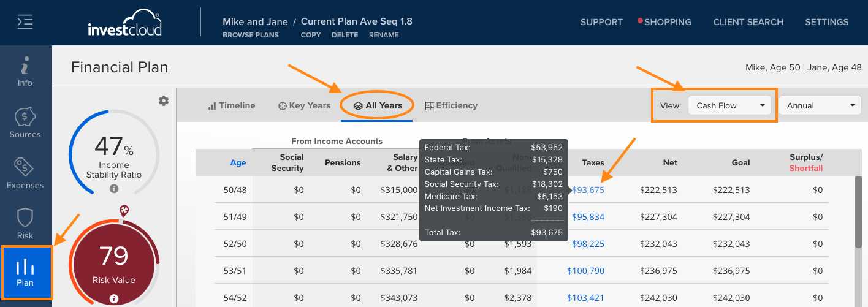Image resolution: width=868 pixels, height=307 pixels.
Task: Click the RENAME plan link
Action: click(x=384, y=35)
